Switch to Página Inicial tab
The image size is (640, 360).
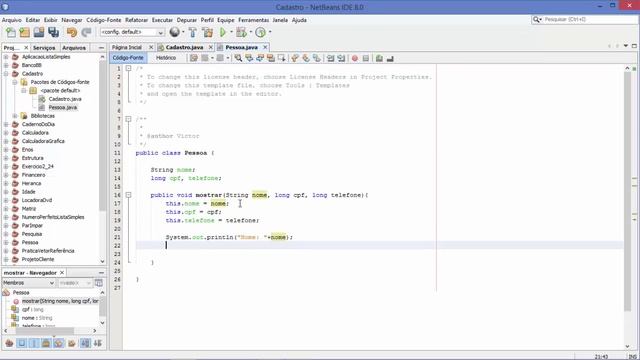pyautogui.click(x=127, y=47)
